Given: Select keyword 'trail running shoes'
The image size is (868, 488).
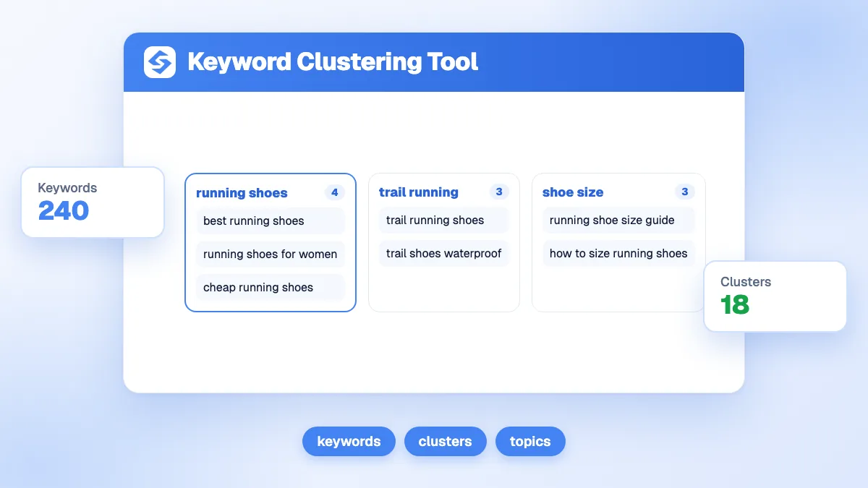Looking at the screenshot, I should pyautogui.click(x=444, y=221).
